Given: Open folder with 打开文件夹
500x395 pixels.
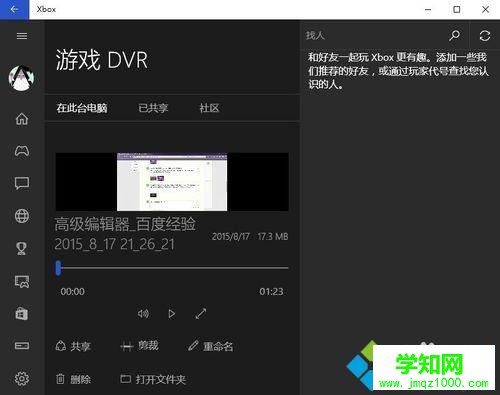Looking at the screenshot, I should 153,379.
